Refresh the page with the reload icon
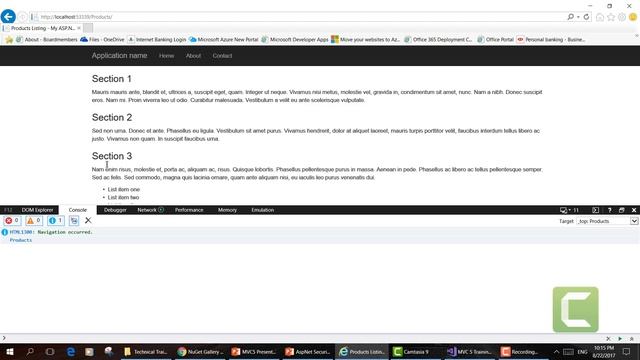This screenshot has height=360, width=640. (586, 17)
